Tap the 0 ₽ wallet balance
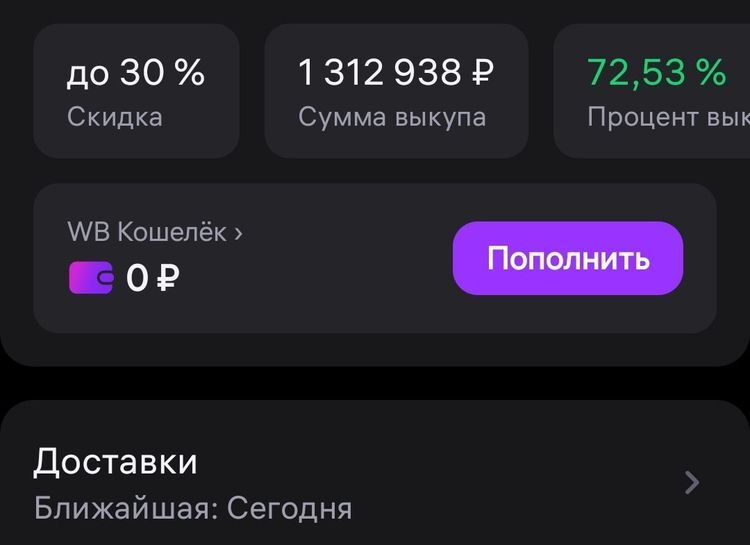750x545 pixels. (153, 278)
